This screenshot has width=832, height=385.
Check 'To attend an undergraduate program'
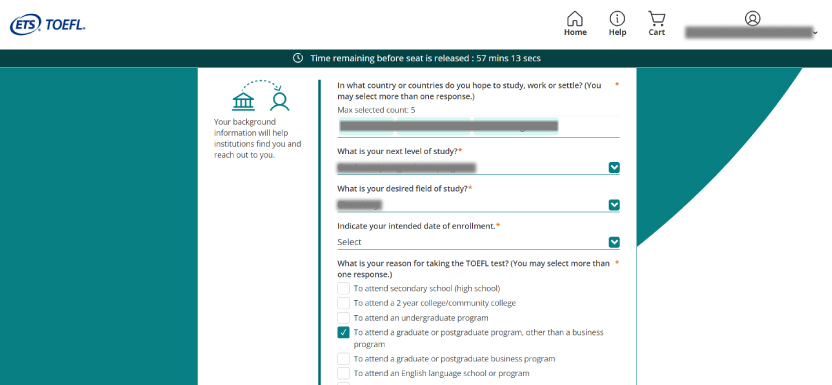click(x=343, y=318)
